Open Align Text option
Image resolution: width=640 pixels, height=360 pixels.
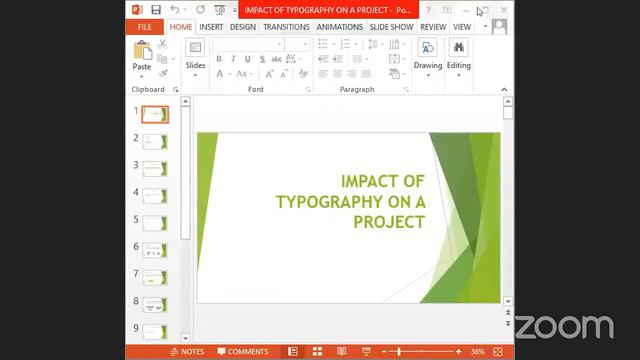point(394,59)
